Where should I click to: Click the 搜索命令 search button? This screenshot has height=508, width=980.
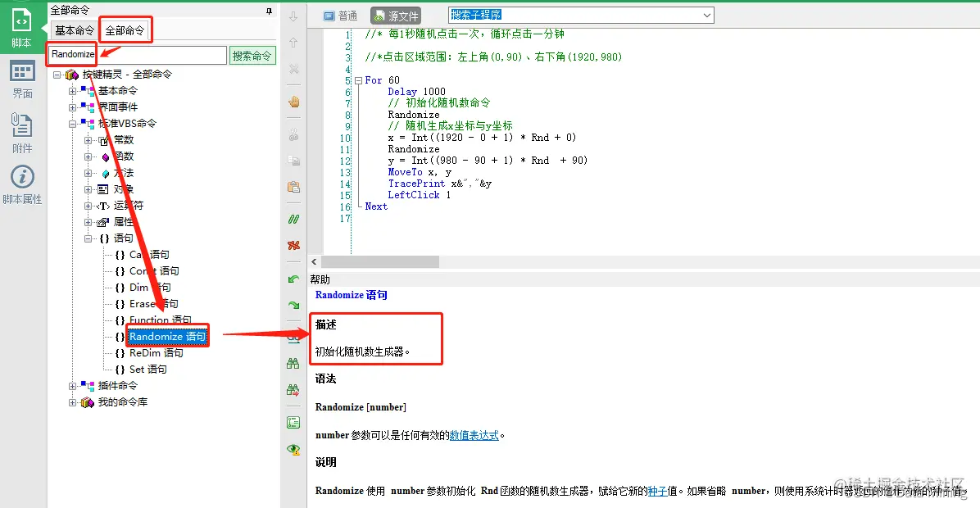(252, 56)
